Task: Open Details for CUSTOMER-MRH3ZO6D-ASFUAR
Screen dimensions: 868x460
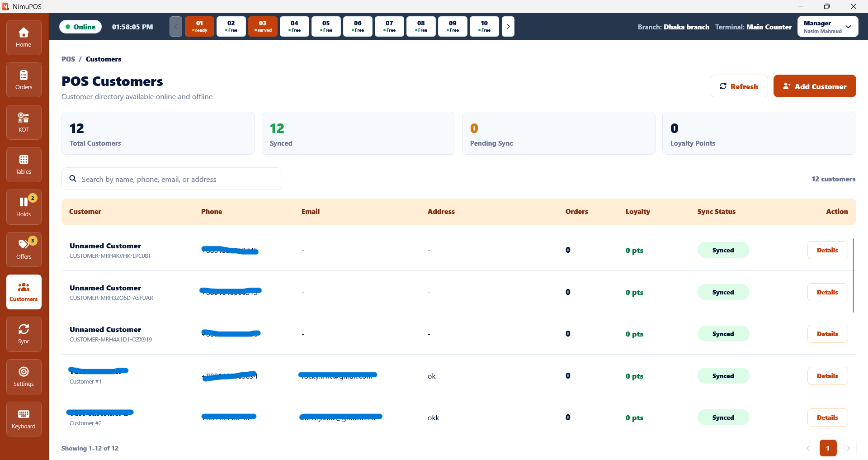Action: (x=827, y=292)
